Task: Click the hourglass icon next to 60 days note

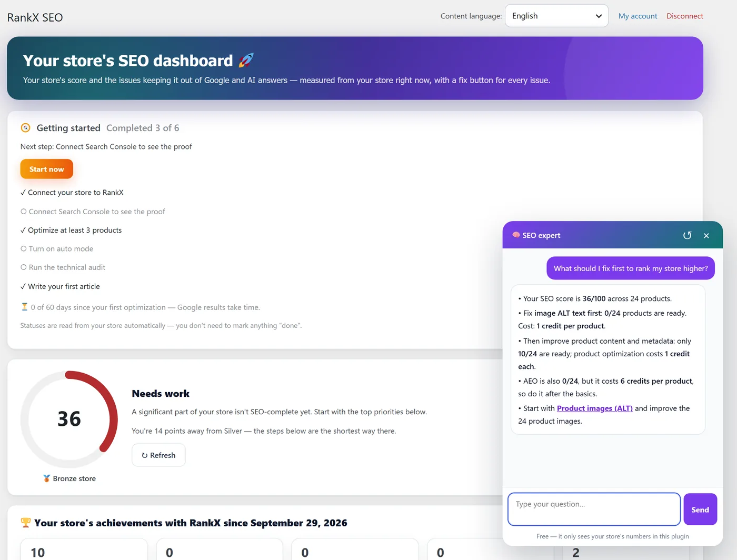Action: pos(24,306)
